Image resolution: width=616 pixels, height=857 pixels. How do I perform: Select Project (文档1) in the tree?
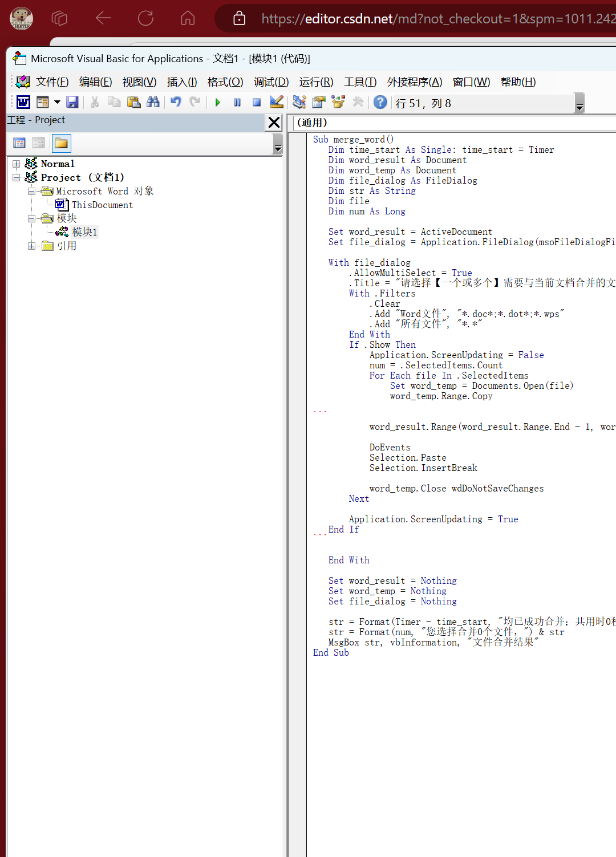pos(83,177)
